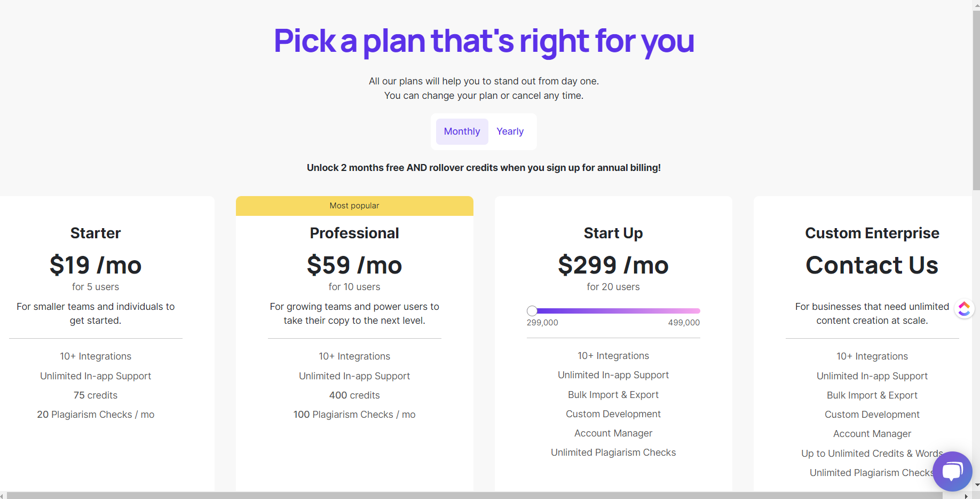980x499 pixels.
Task: Select the Professional plan heading
Action: click(354, 233)
